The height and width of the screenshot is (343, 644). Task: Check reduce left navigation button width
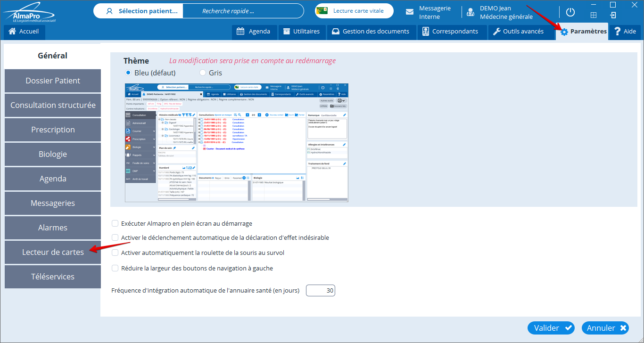pyautogui.click(x=115, y=269)
